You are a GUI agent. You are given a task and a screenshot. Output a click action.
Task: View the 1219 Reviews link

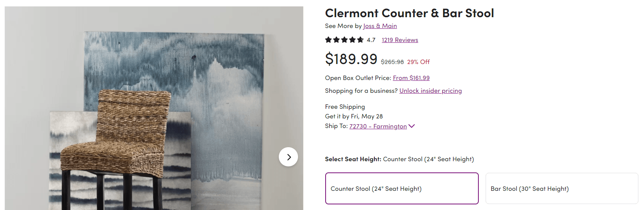pyautogui.click(x=400, y=40)
